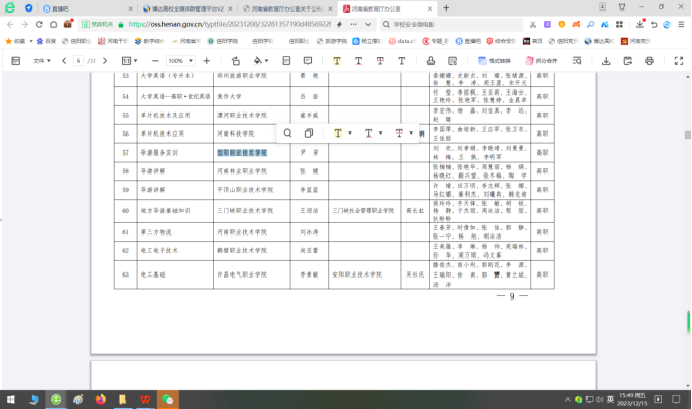Toggle the sidebar panel icon at far left

15,60
